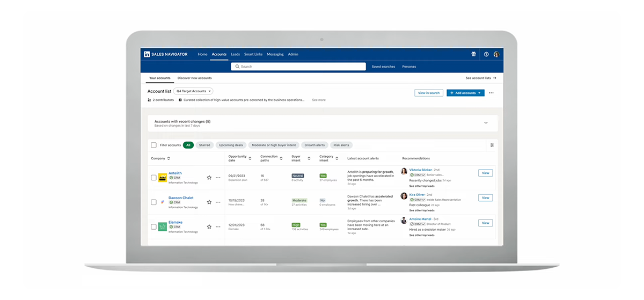The image size is (644, 300).
Task: Click the contributors people icon
Action: 149,100
